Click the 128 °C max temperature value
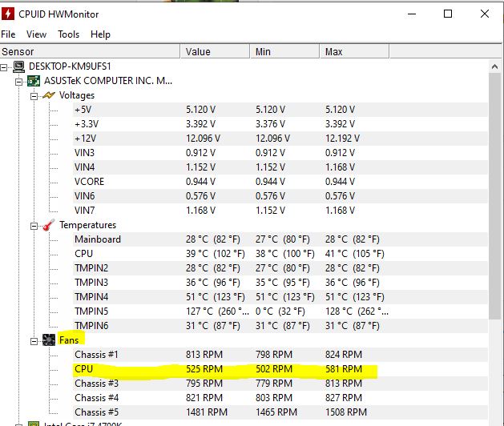504x426 pixels. pyautogui.click(x=357, y=311)
